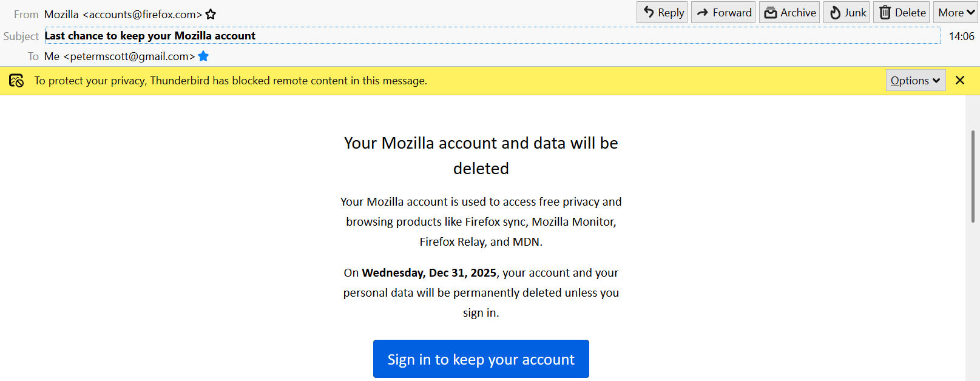Viewport: 980px width, 381px height.
Task: Click sender address accounts@firefox.com
Action: [142, 14]
